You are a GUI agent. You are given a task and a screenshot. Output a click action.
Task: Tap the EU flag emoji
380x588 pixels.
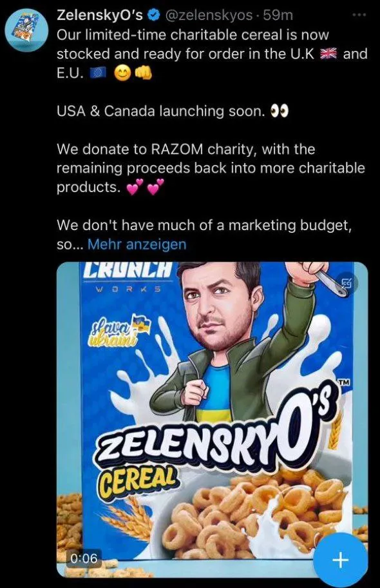(x=99, y=74)
